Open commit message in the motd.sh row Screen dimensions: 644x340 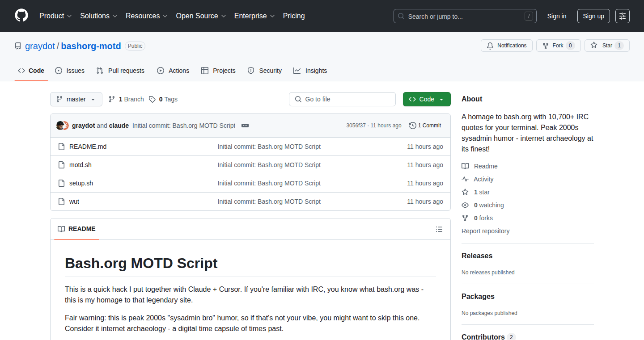(x=269, y=165)
